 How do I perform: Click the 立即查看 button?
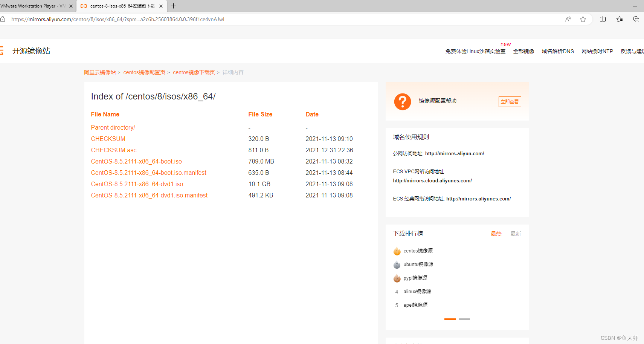click(x=510, y=102)
